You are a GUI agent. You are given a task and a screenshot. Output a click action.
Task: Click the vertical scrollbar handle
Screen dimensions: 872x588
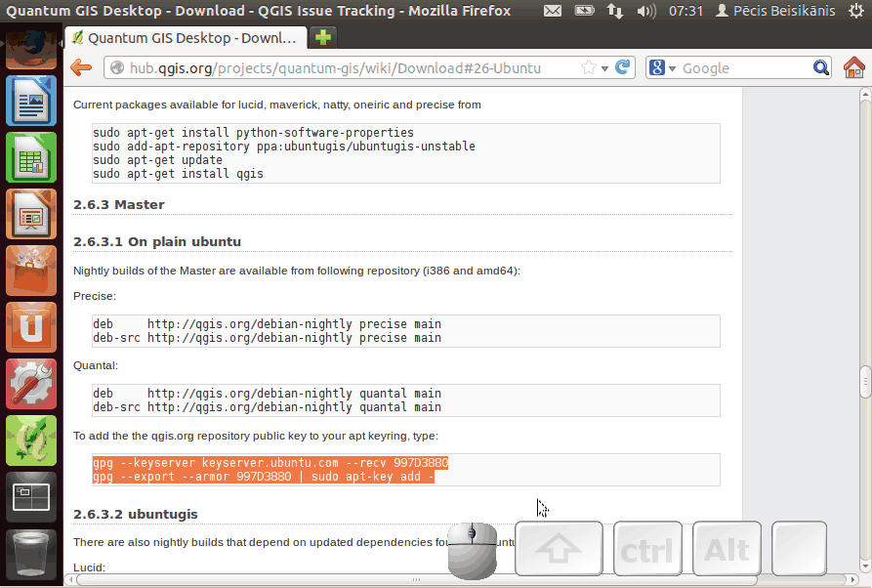865,382
